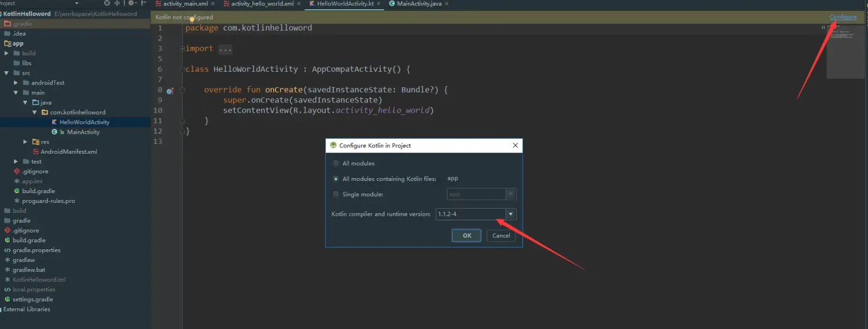Click the Android icon in dialog title bar
This screenshot has width=868, height=329.
333,145
